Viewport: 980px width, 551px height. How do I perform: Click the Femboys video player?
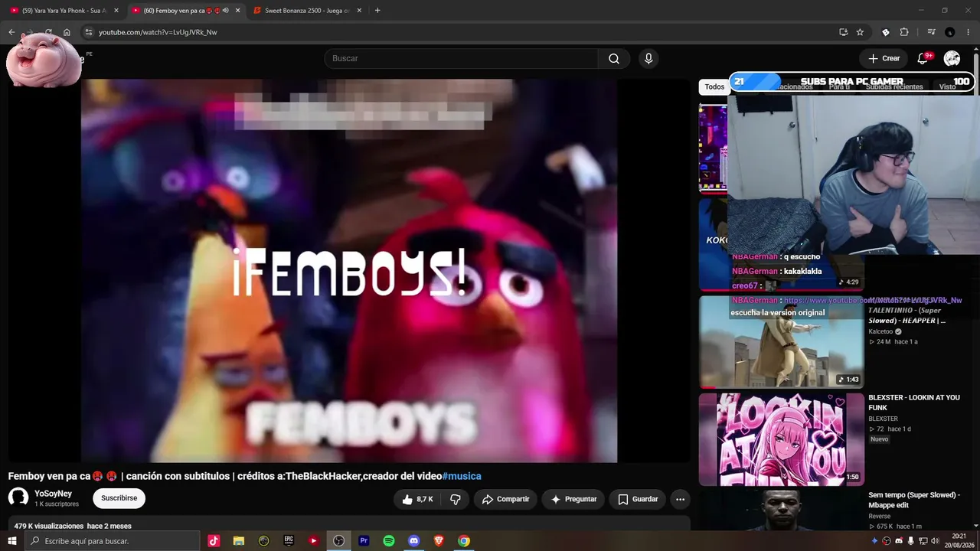point(349,271)
